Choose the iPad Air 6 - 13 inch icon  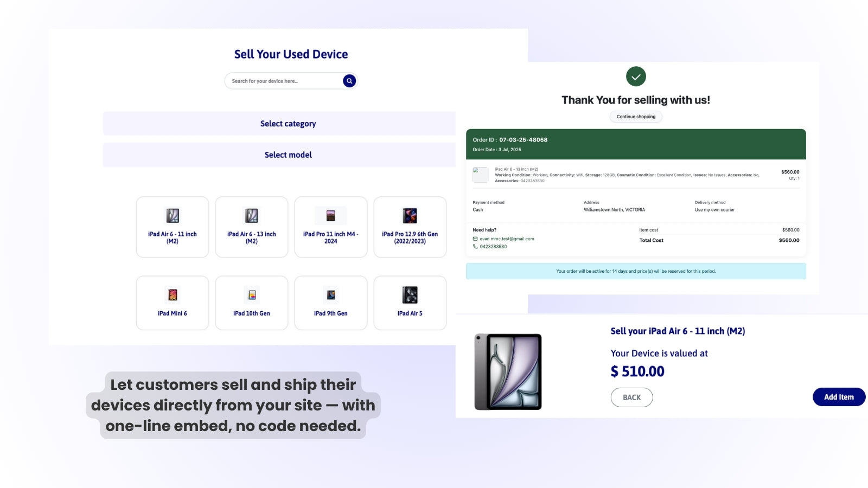click(x=252, y=215)
